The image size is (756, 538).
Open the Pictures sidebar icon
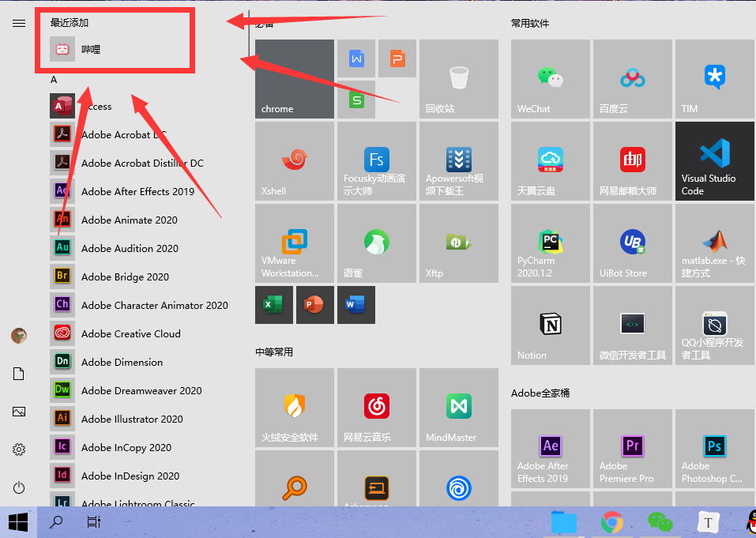point(19,412)
